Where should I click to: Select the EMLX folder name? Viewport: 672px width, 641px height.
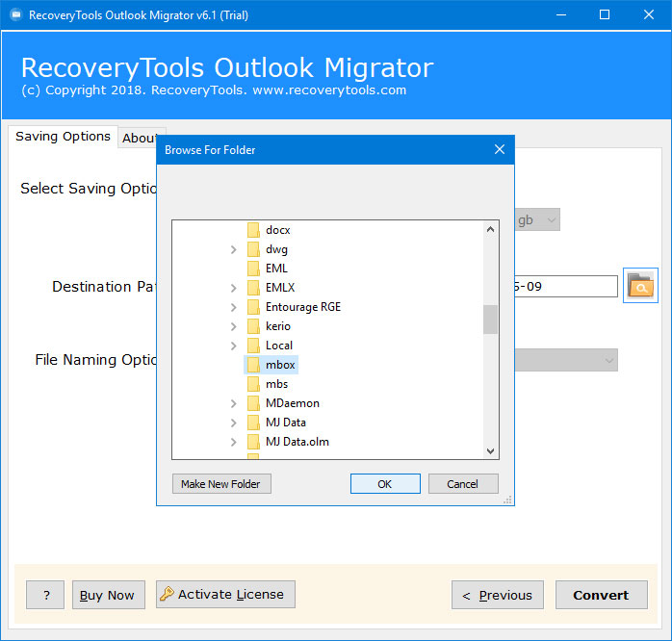tap(280, 288)
